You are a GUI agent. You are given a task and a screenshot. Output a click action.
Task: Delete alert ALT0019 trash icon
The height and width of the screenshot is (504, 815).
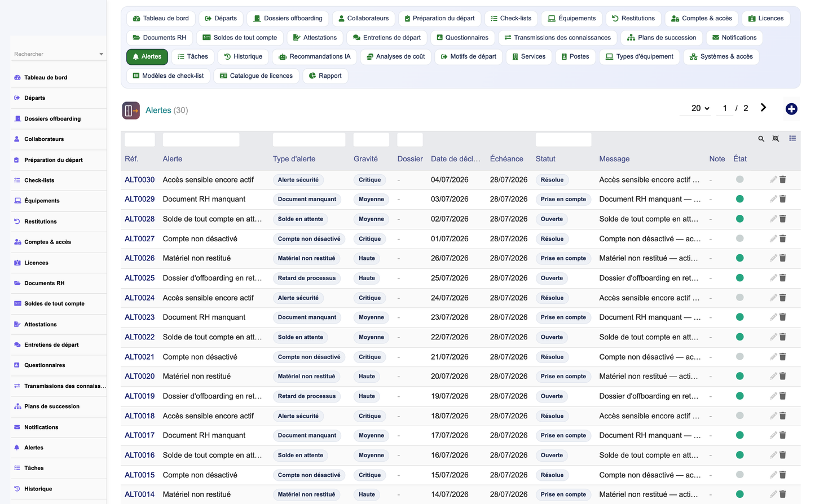783,396
